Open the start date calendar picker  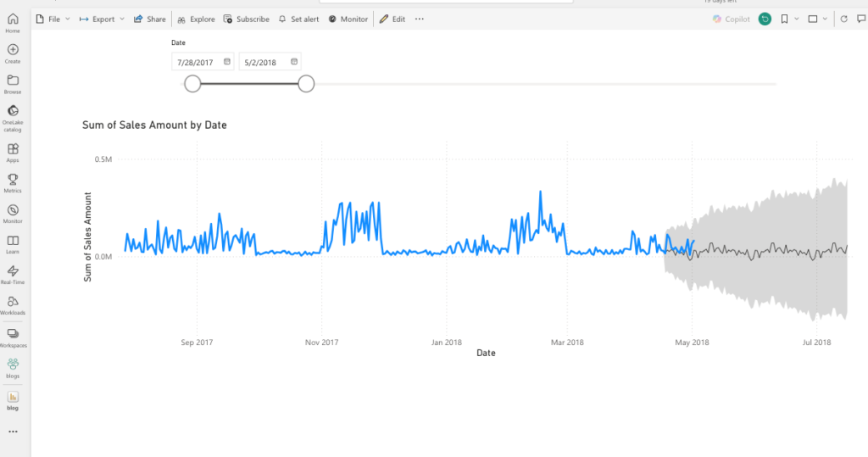click(227, 62)
